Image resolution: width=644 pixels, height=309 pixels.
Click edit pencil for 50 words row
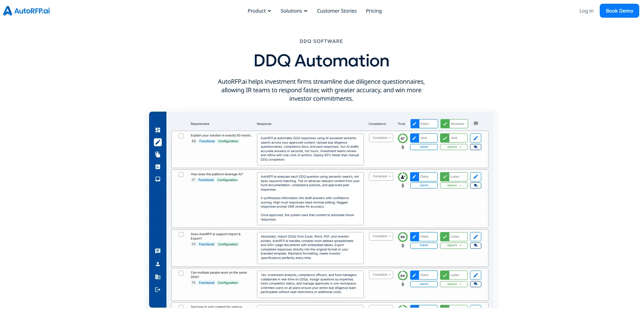tap(476, 138)
